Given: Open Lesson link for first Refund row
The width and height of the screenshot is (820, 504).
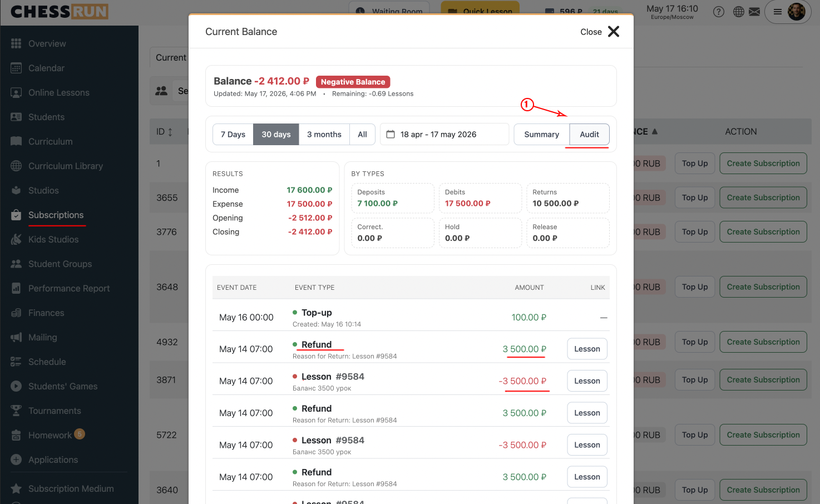Looking at the screenshot, I should 587,349.
